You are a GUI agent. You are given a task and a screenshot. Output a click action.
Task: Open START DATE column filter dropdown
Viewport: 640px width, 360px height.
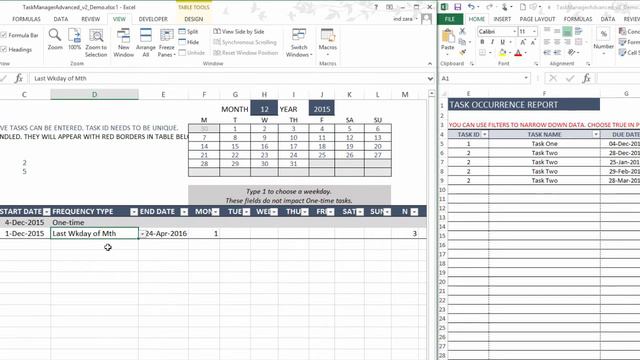47,212
